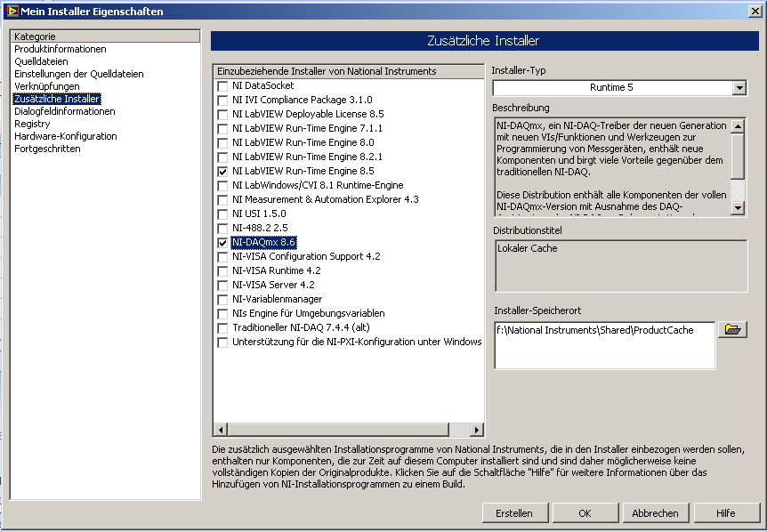Enable the NI-488.2 2.5 checkbox
Image resolution: width=767 pixels, height=532 pixels.
click(x=222, y=228)
